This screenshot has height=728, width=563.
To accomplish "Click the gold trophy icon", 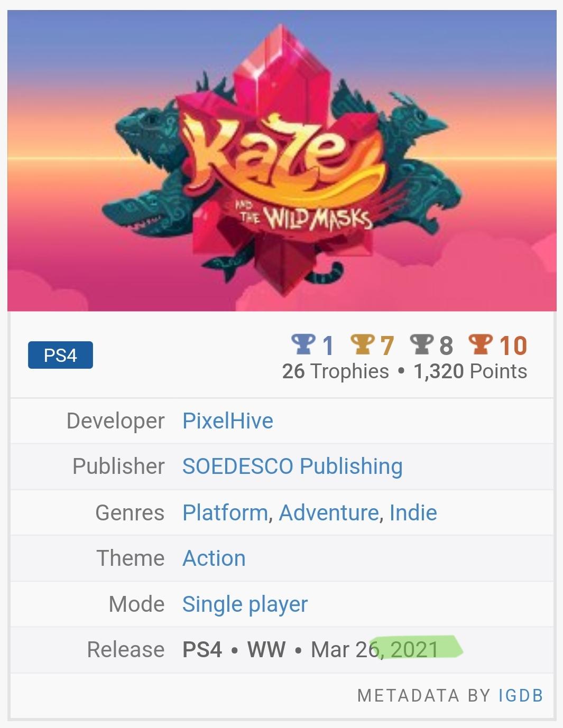I will pos(362,344).
